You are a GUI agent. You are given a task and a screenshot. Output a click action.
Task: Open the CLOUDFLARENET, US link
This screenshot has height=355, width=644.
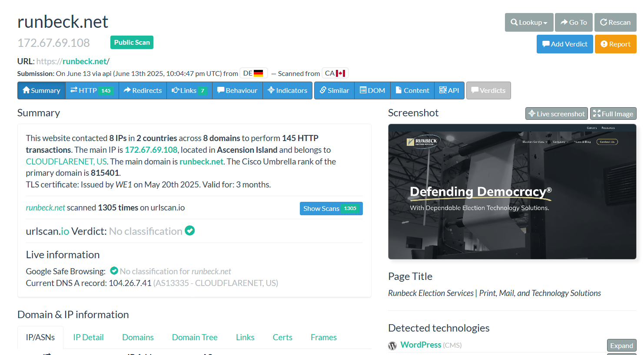66,161
